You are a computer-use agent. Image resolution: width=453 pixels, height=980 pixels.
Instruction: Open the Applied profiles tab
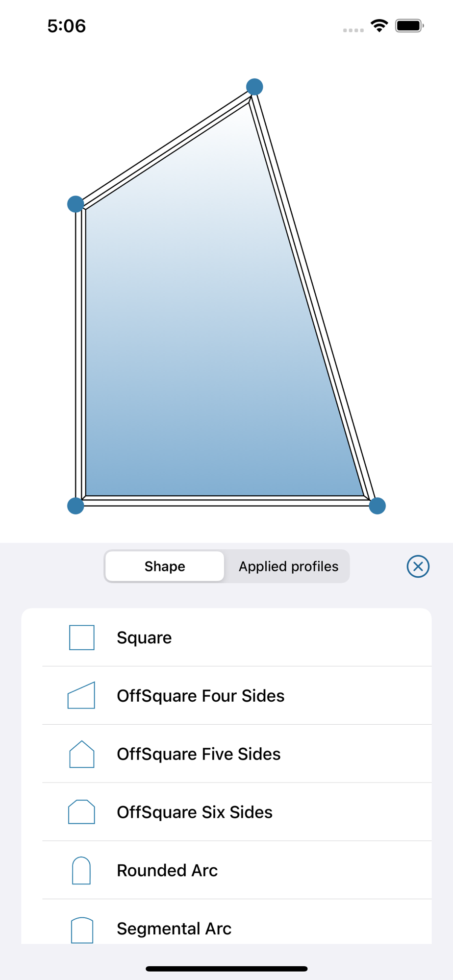[288, 566]
